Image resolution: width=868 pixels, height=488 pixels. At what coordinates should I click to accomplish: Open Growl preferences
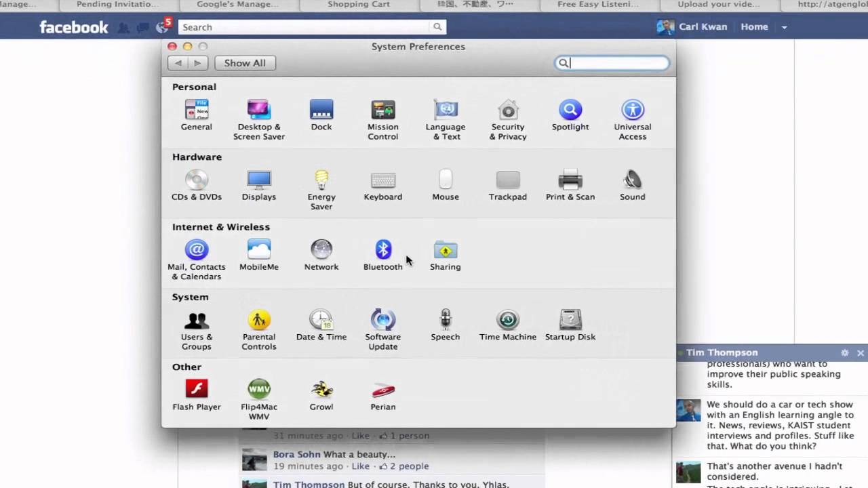[321, 394]
